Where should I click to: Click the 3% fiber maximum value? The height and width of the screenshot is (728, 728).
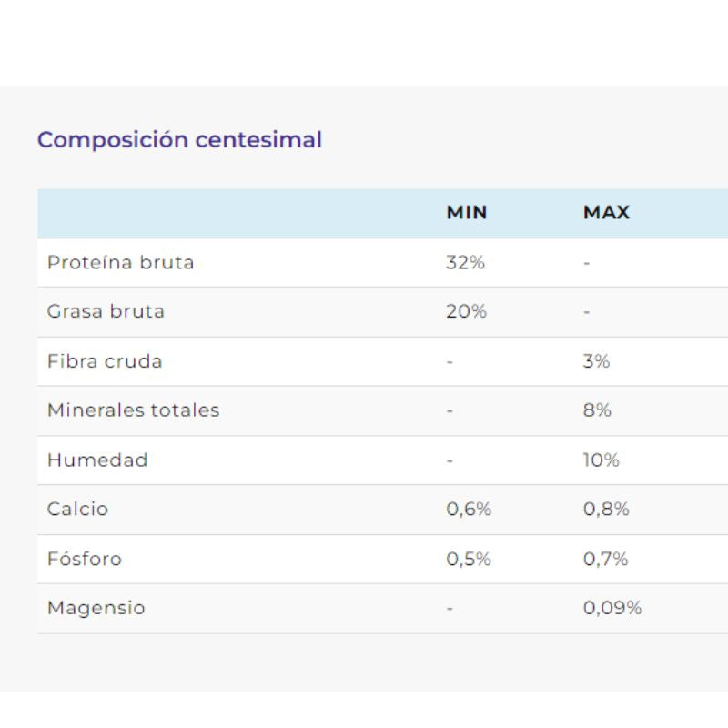click(596, 361)
